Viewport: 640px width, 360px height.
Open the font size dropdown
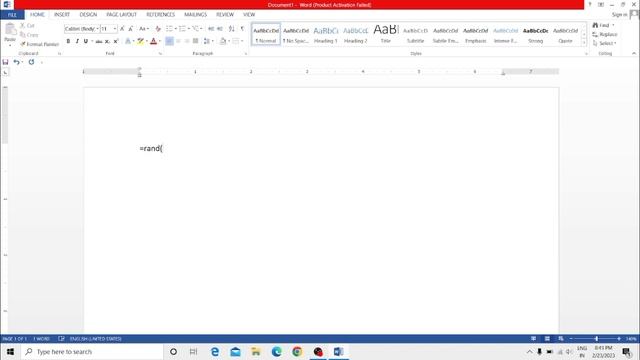115,29
